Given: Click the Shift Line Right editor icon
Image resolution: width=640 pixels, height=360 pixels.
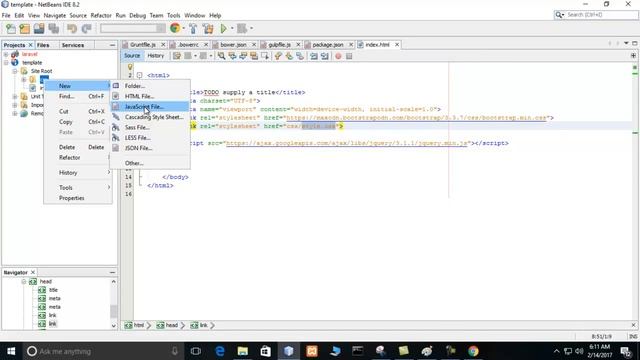Looking at the screenshot, I should tap(324, 56).
